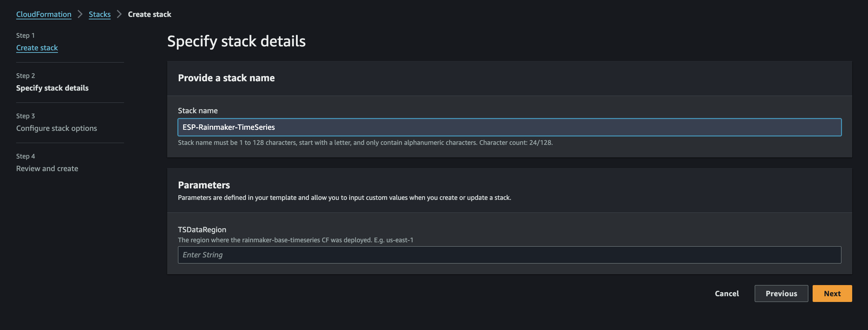Go back with the Previous button
The width and height of the screenshot is (868, 330).
click(x=781, y=294)
